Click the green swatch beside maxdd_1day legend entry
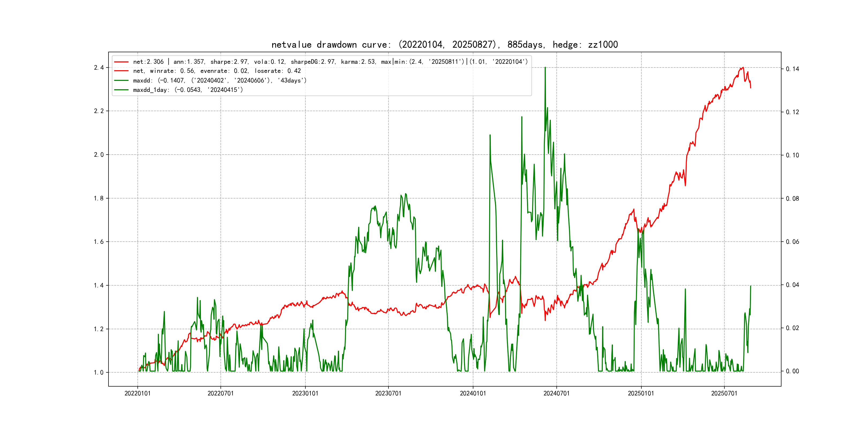This screenshot has width=868, height=434. 121,90
